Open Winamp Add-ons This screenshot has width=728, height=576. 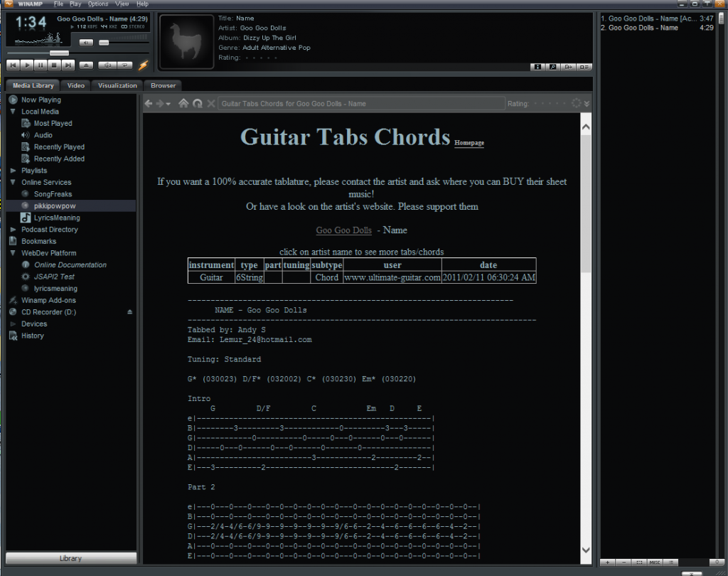(x=48, y=301)
